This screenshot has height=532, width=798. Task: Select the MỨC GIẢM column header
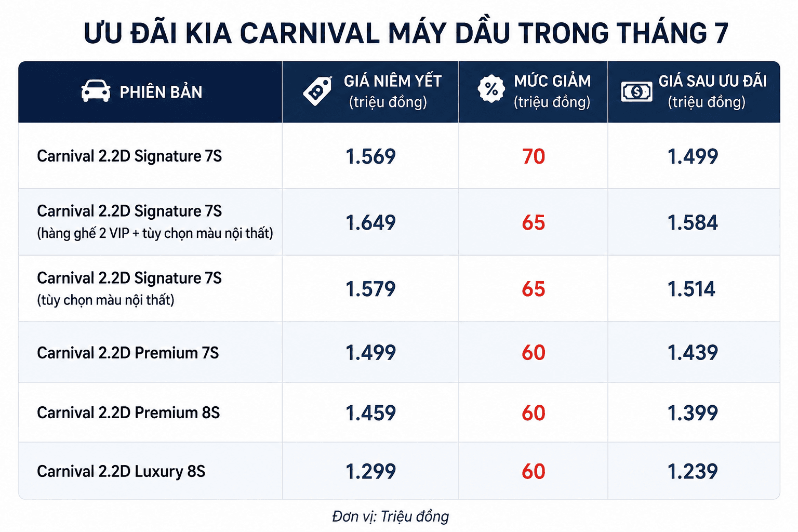533,92
